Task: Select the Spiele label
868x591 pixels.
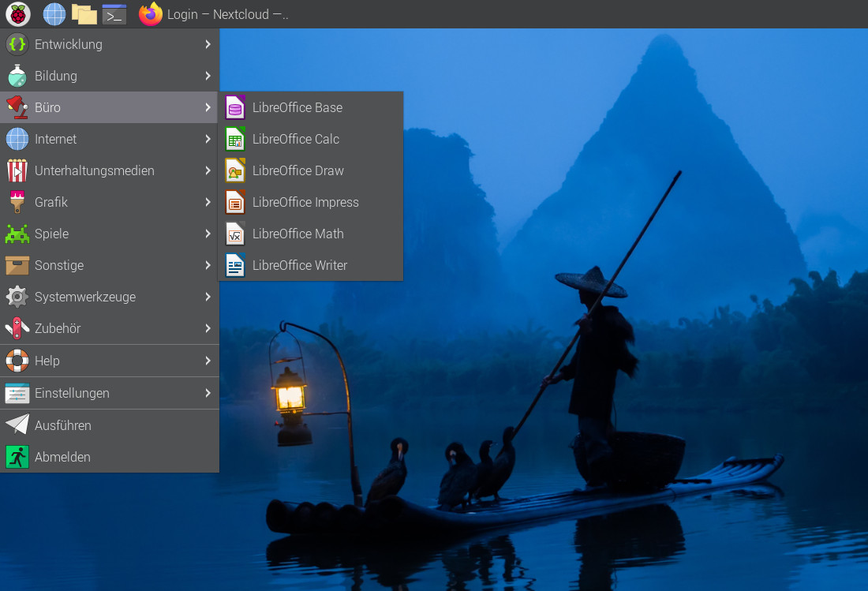Action: pos(51,234)
